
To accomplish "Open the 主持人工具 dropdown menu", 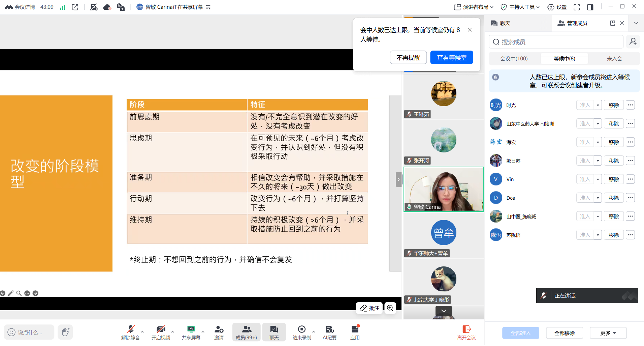I will 520,7.
